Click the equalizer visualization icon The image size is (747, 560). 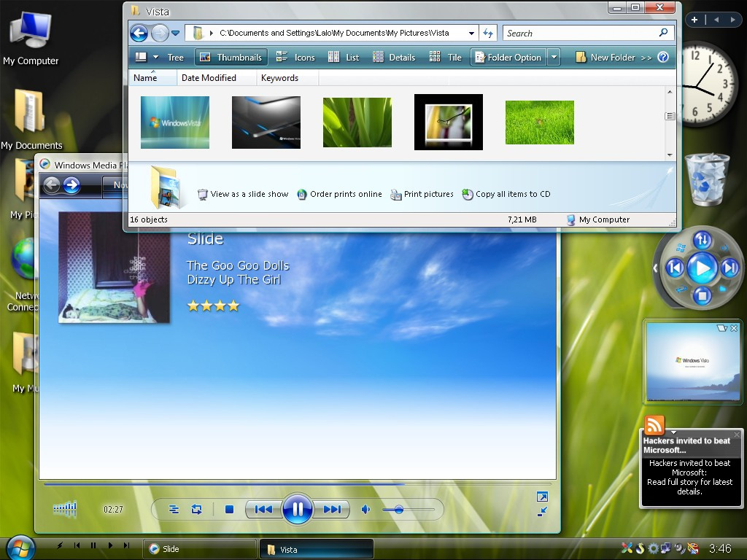[x=65, y=509]
